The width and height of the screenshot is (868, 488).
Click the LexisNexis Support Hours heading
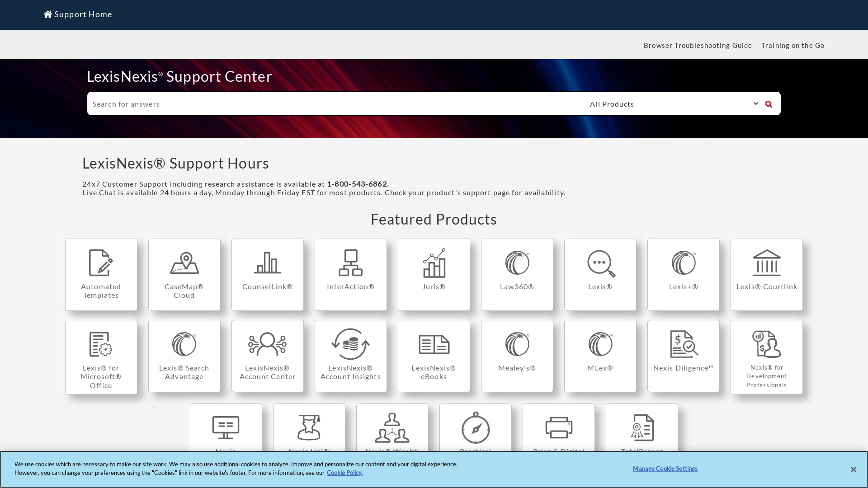(x=175, y=163)
